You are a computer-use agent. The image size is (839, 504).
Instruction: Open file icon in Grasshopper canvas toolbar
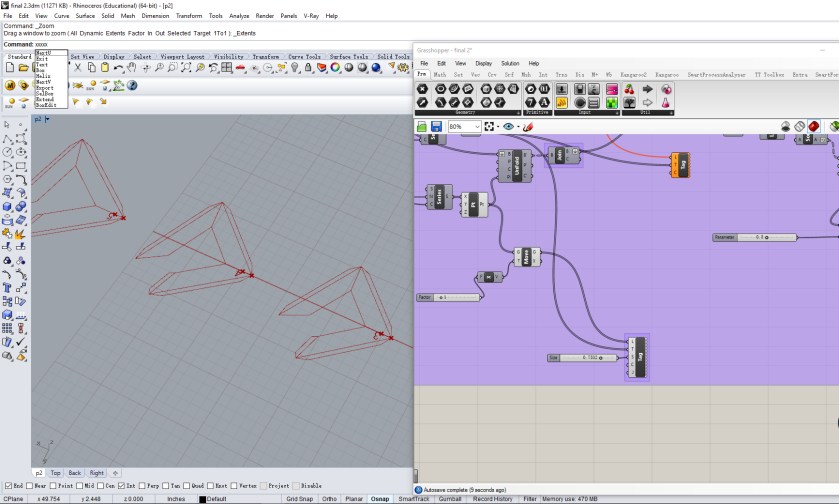click(422, 127)
